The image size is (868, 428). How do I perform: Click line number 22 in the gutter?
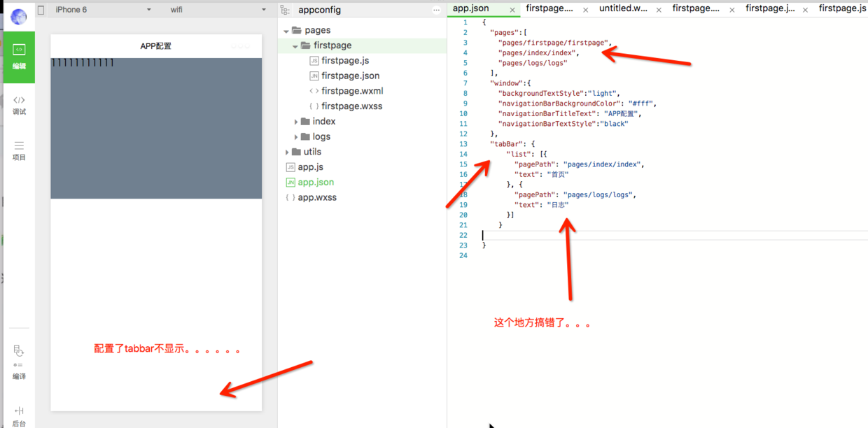(463, 235)
